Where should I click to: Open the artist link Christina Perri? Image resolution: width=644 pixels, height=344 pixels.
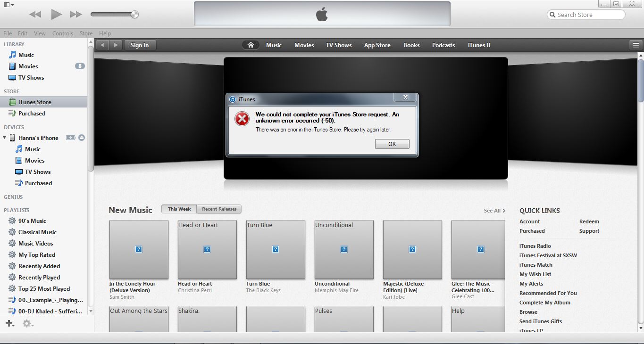point(195,290)
